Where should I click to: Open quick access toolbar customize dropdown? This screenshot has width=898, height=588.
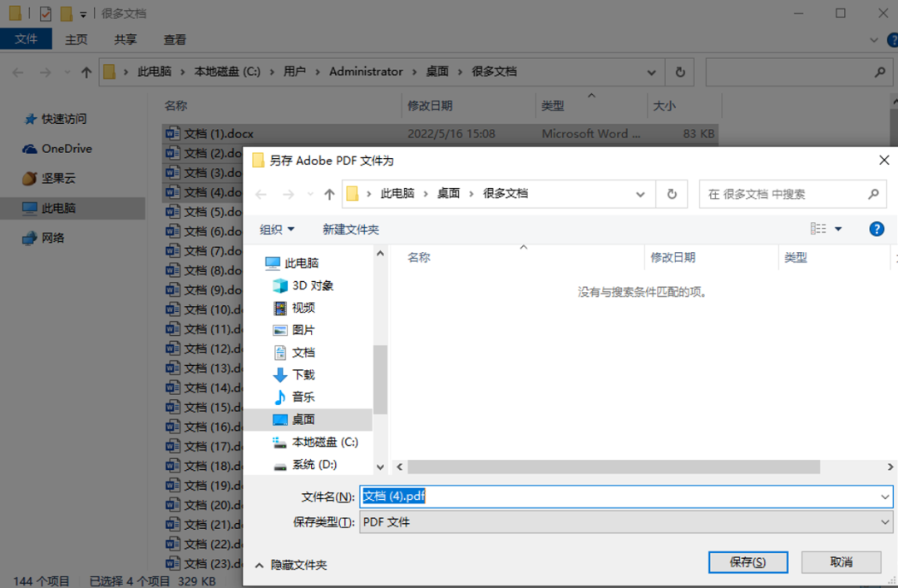83,14
